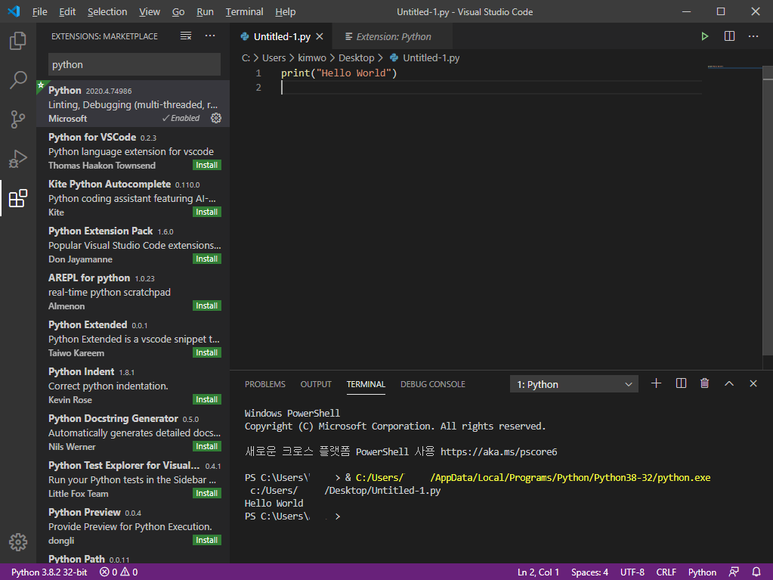The height and width of the screenshot is (580, 773).
Task: Switch to PROBLEMS panel tab
Action: click(265, 384)
